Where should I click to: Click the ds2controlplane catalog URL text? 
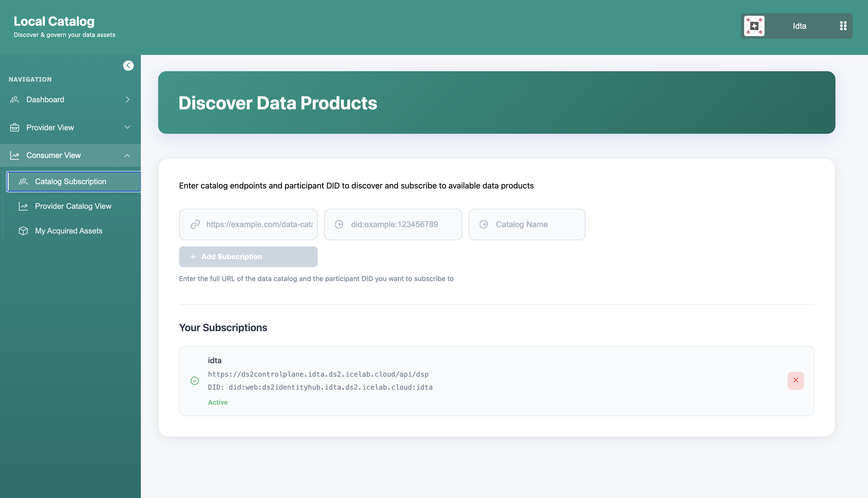point(318,374)
